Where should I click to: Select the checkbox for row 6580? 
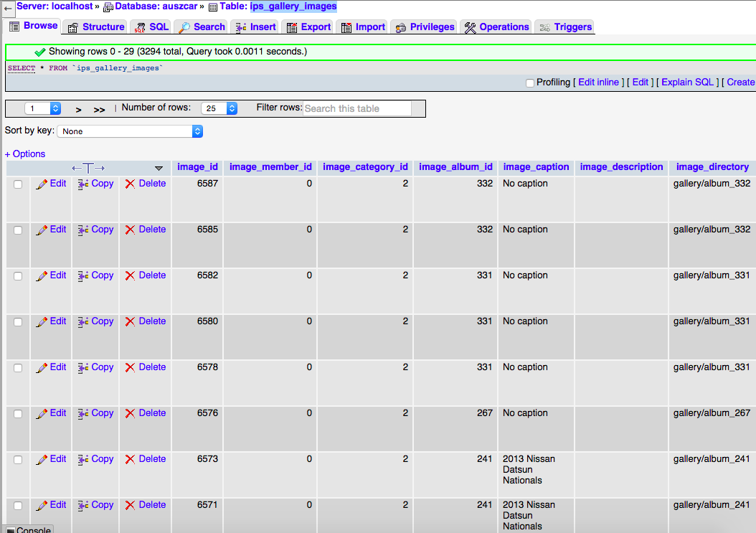18,322
